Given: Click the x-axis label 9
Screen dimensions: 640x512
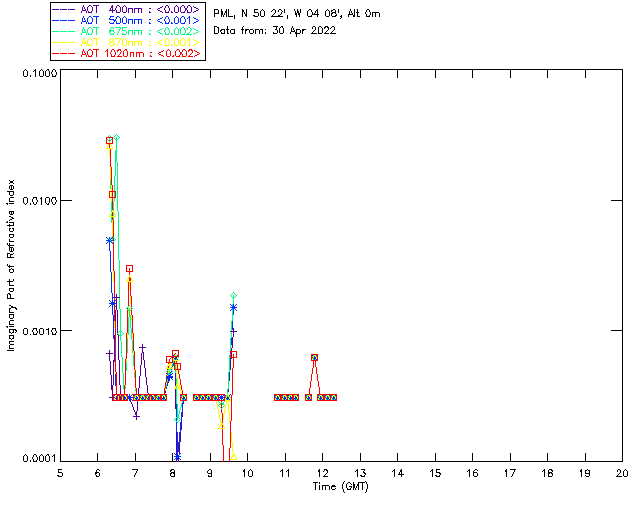Looking at the screenshot, I should [210, 473].
